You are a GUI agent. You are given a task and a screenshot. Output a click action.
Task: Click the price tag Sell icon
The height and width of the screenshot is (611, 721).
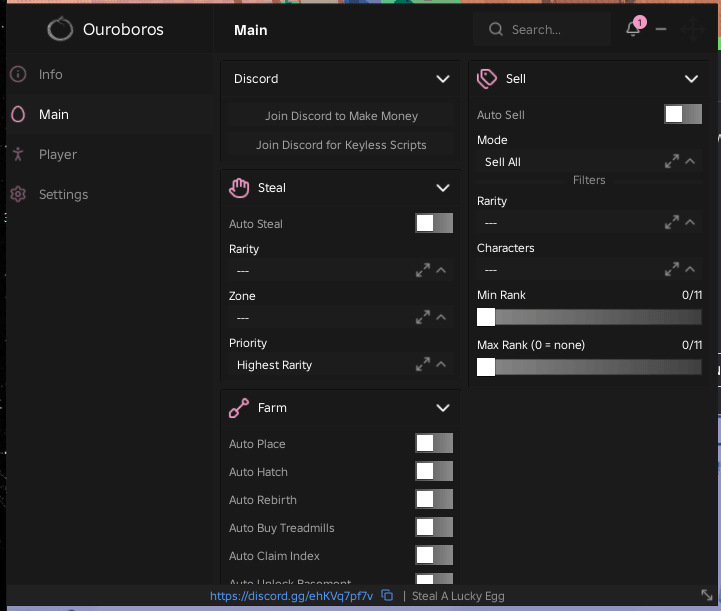click(487, 79)
